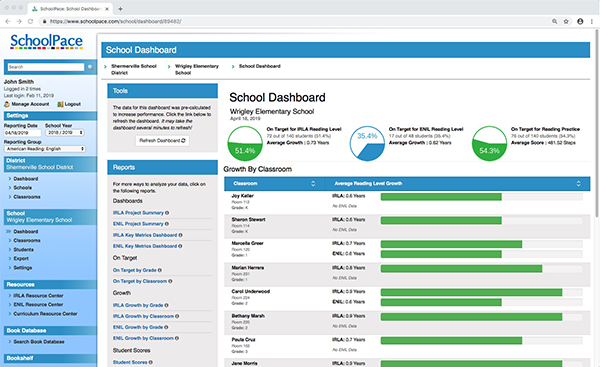This screenshot has width=600, height=367.
Task: Select School Dashboard in sidebar
Action: (x=26, y=232)
